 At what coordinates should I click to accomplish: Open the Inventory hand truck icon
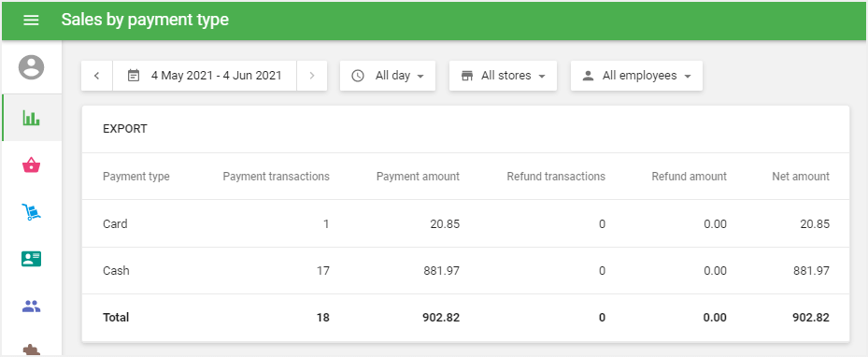pos(31,211)
